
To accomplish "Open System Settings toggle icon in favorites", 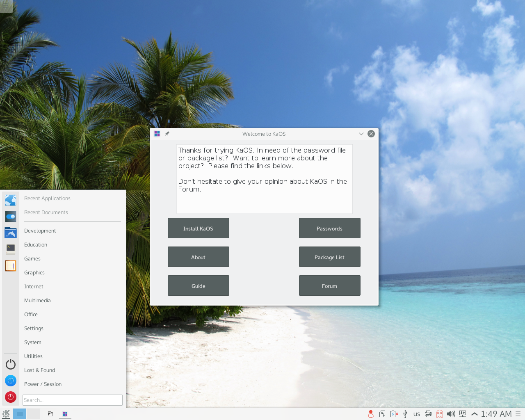I will (x=11, y=217).
